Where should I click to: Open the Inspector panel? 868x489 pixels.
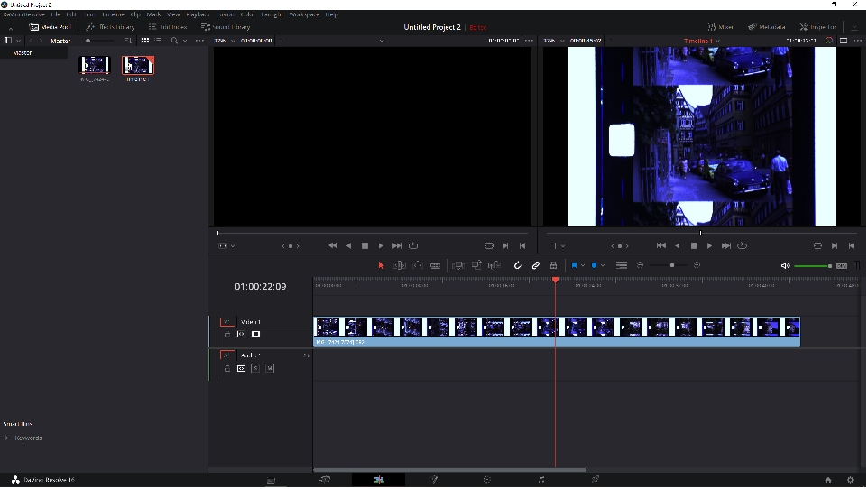pos(817,26)
